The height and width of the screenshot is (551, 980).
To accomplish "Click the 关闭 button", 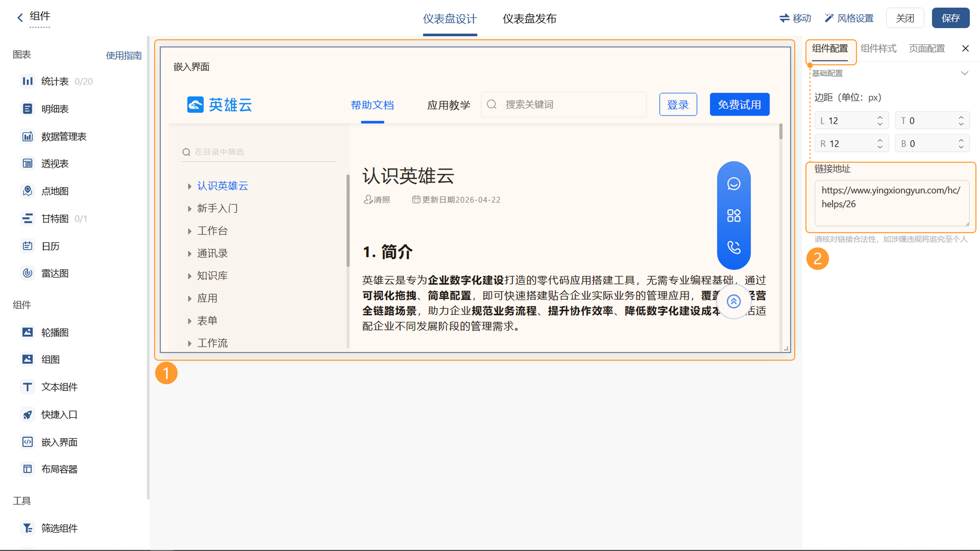I will [905, 18].
